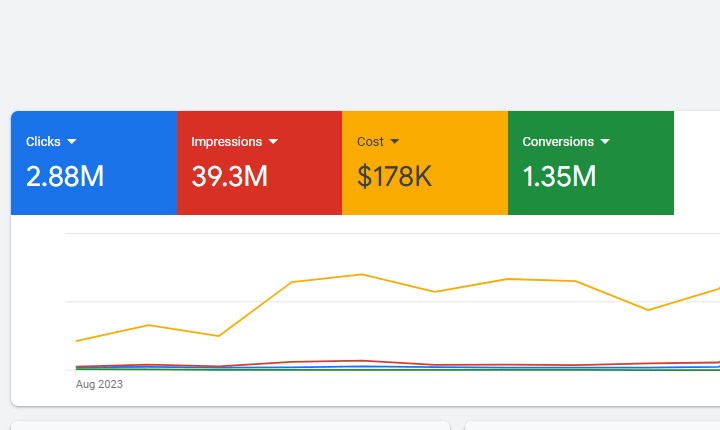Click the bottom-right card below the chart
This screenshot has height=430, width=720.
coord(592,425)
